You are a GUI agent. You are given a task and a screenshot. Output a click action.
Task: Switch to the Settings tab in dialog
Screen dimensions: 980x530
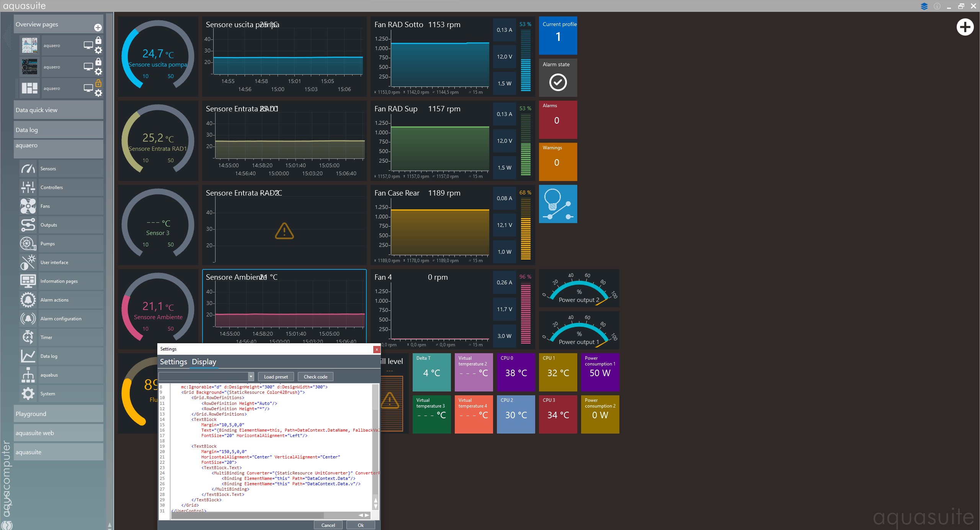pos(173,362)
